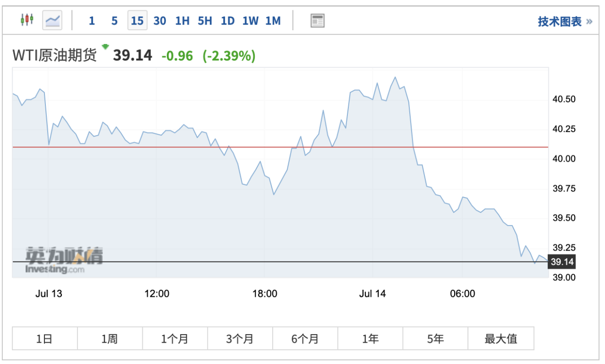Set the interval to 1D
The image size is (605, 364).
228,21
